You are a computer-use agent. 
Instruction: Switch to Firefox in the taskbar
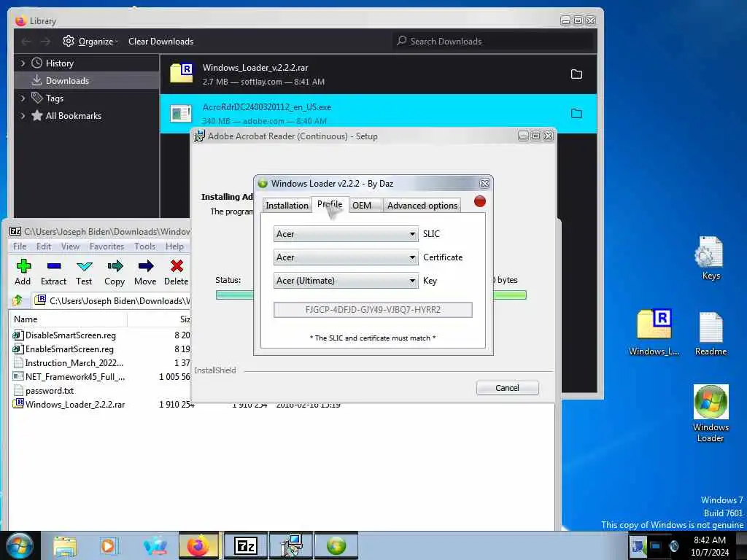198,545
